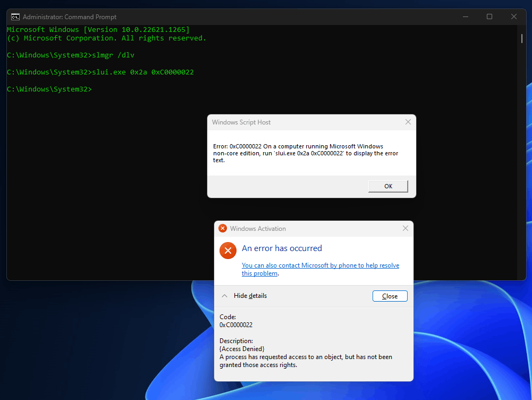Close the Administrator Command Prompt window
Image resolution: width=532 pixels, height=400 pixels.
514,16
